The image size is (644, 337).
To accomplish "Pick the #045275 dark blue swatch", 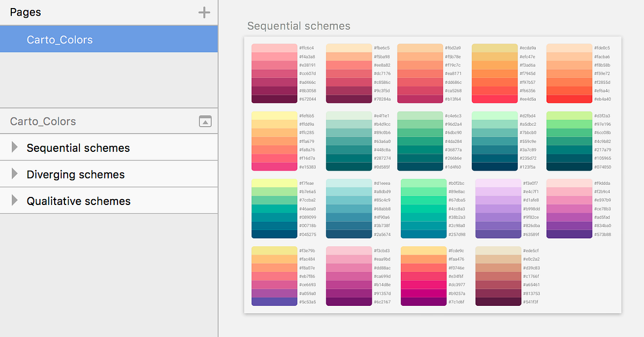I will (x=274, y=234).
